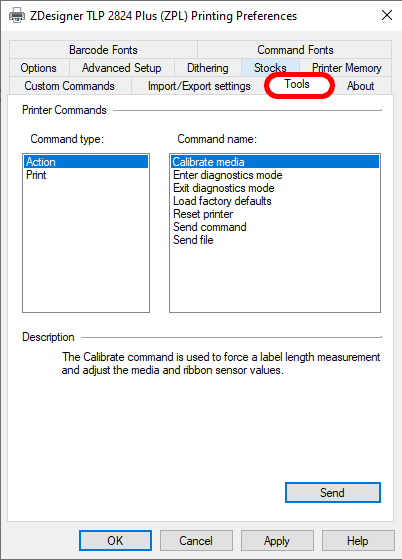Click the Apply button
This screenshot has height=560, width=402.
277,540
